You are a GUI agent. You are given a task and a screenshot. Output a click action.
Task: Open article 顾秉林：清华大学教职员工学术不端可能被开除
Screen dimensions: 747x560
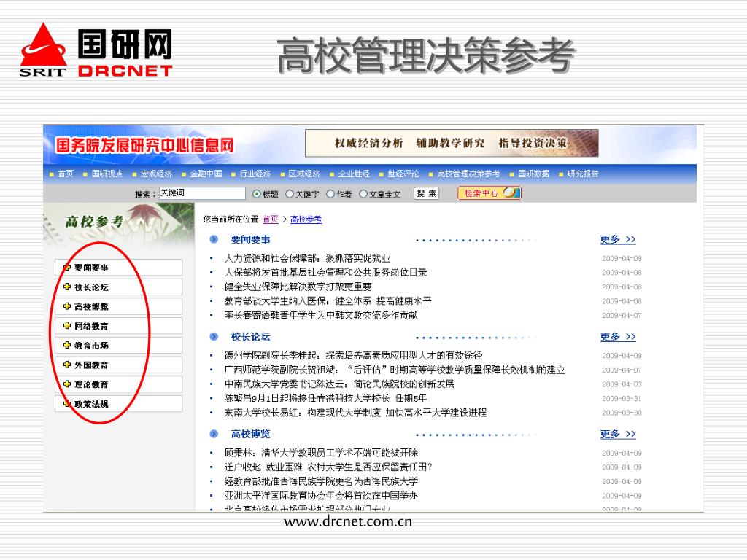pyautogui.click(x=321, y=452)
